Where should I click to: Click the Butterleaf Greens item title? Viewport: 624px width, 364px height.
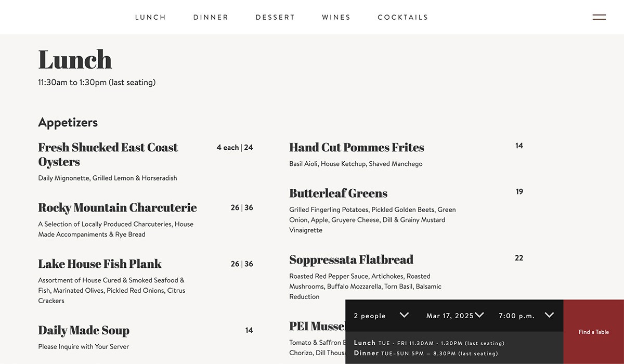tap(339, 193)
